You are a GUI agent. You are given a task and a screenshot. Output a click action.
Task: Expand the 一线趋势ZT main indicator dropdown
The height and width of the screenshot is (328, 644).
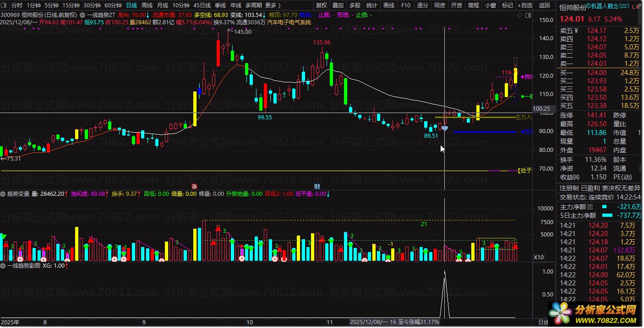click(x=82, y=15)
